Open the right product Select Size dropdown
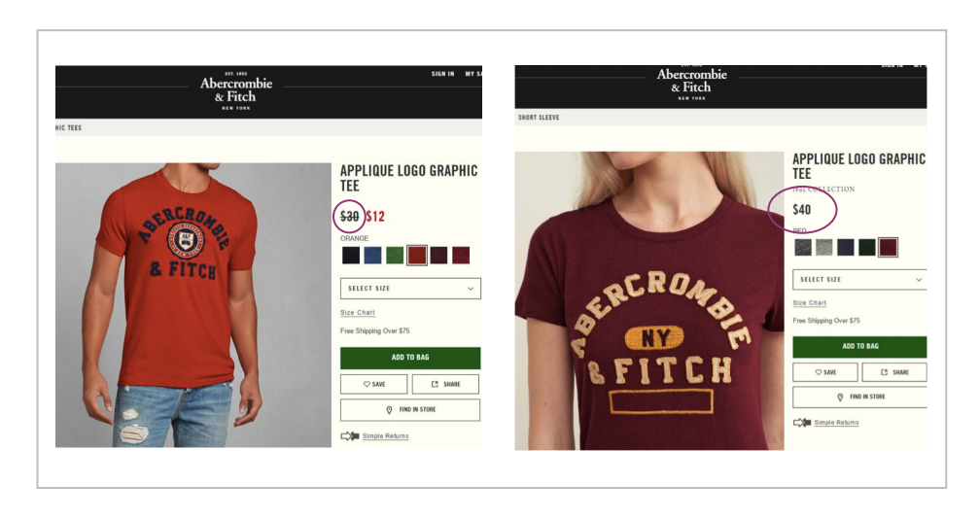Image resolution: width=980 pixels, height=519 pixels. click(859, 279)
